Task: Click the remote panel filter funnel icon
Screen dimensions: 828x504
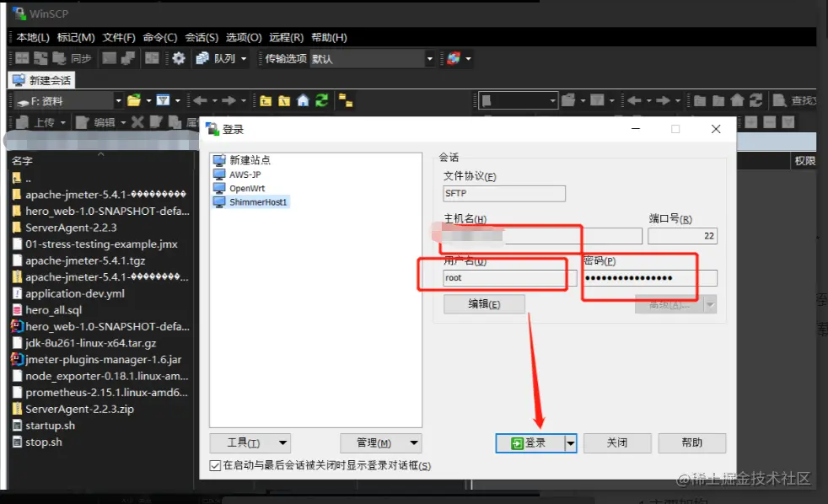Action: point(597,100)
